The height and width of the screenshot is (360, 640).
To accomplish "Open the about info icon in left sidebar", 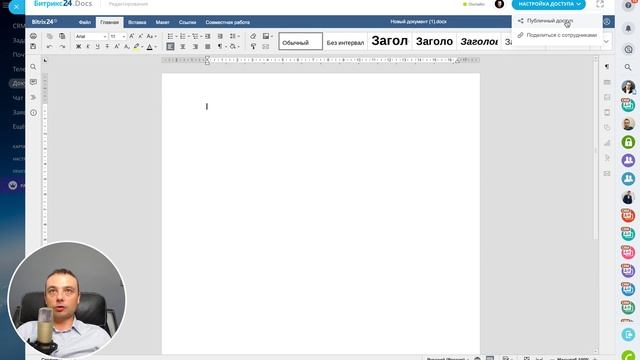I will click(x=33, y=113).
